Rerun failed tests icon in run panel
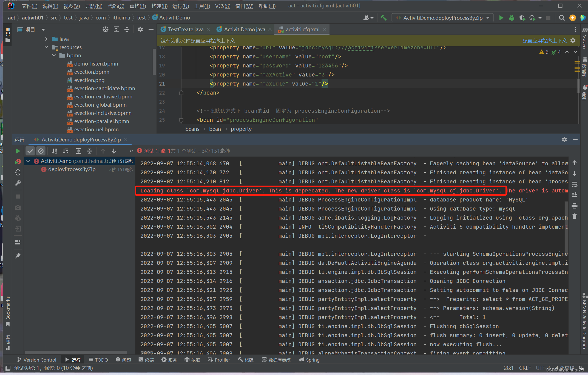The width and height of the screenshot is (588, 375). 18,162
